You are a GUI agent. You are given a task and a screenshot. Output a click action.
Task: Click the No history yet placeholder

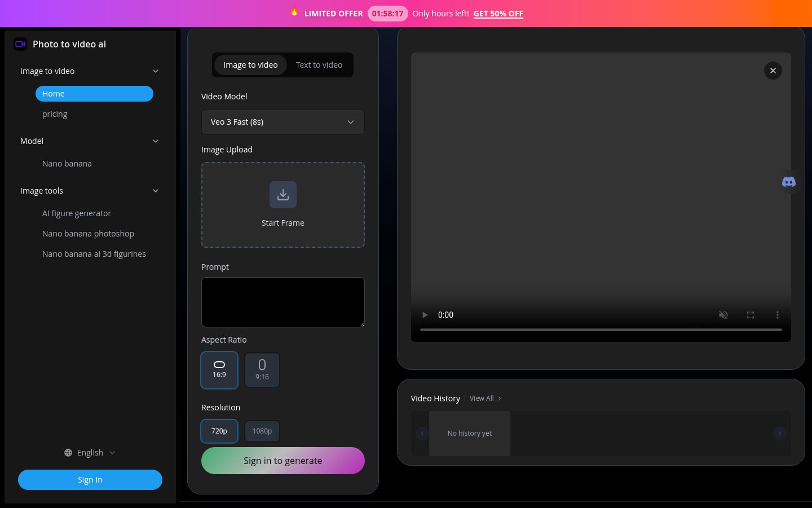tap(470, 433)
